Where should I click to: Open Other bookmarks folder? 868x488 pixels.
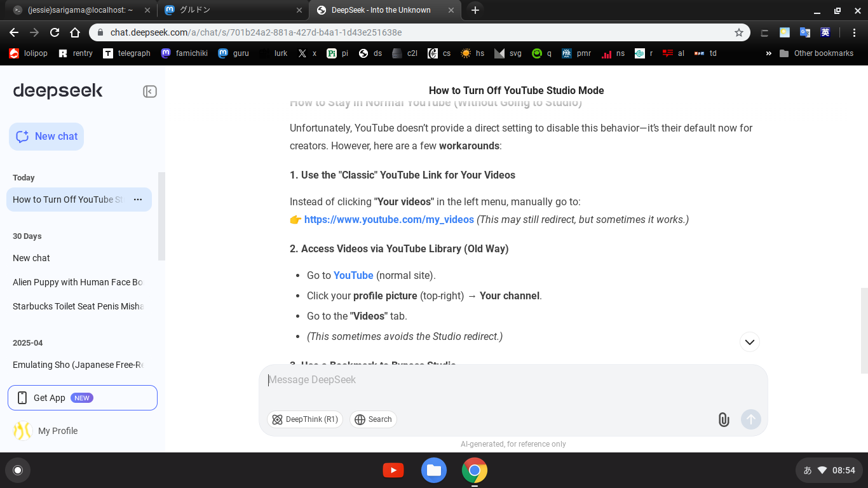(x=817, y=53)
